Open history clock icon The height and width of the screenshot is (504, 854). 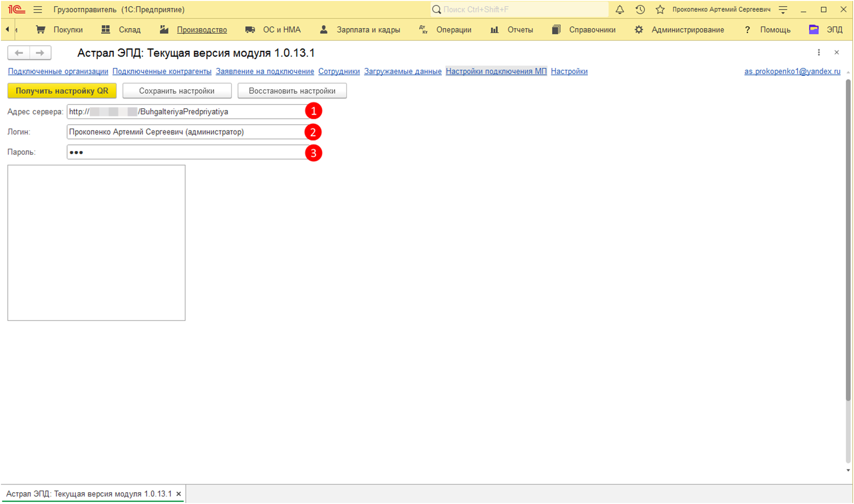coord(640,9)
